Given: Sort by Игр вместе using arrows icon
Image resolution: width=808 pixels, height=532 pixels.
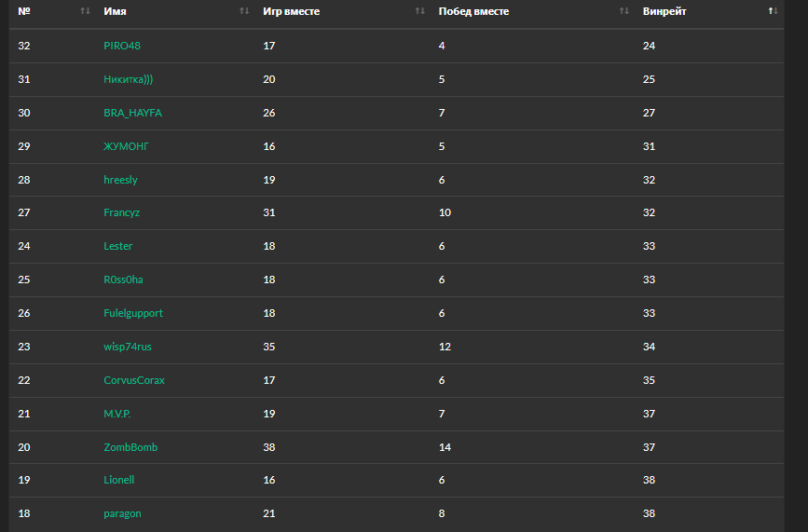Looking at the screenshot, I should 420,11.
